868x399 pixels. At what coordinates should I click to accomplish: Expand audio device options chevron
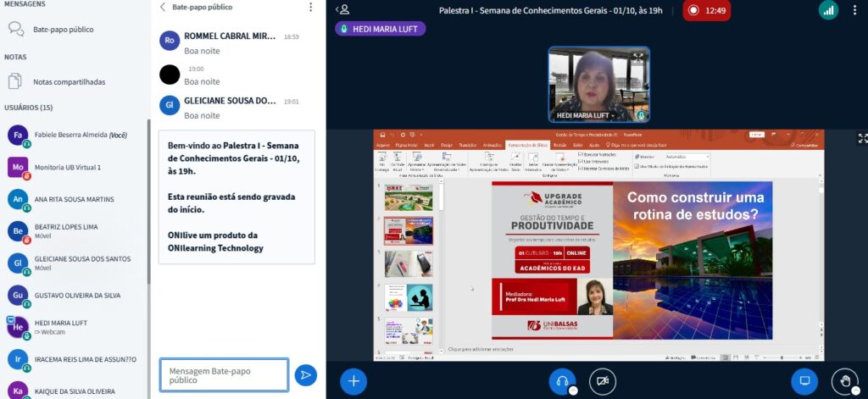click(573, 390)
